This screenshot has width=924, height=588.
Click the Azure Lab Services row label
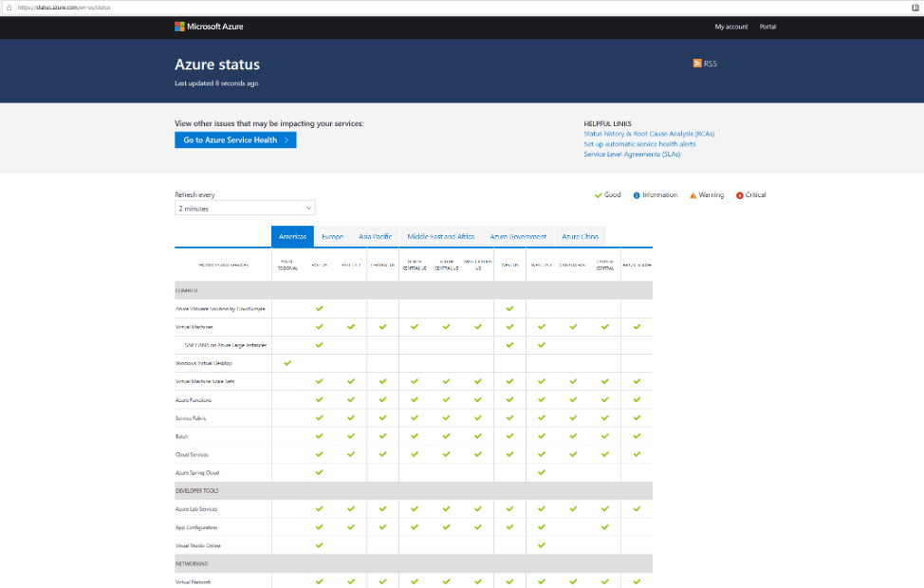coord(196,509)
